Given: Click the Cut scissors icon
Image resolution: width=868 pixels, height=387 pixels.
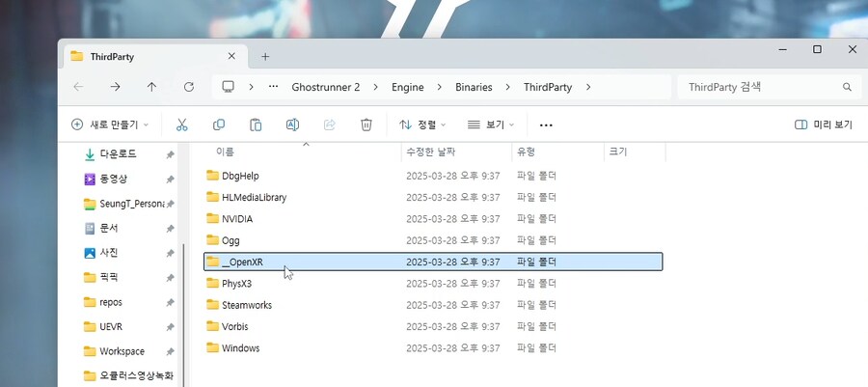Looking at the screenshot, I should (x=181, y=124).
